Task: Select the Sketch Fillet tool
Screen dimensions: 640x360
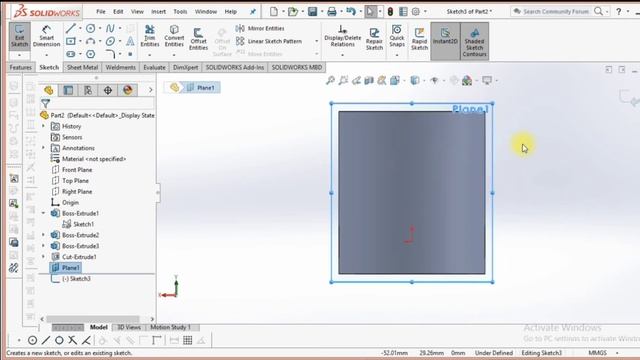Action: tap(110, 54)
